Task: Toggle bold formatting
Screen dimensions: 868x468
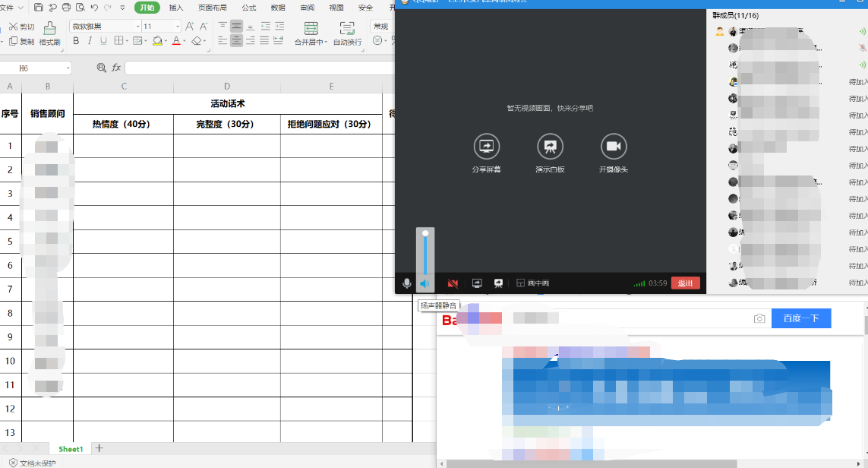Action: 76,41
